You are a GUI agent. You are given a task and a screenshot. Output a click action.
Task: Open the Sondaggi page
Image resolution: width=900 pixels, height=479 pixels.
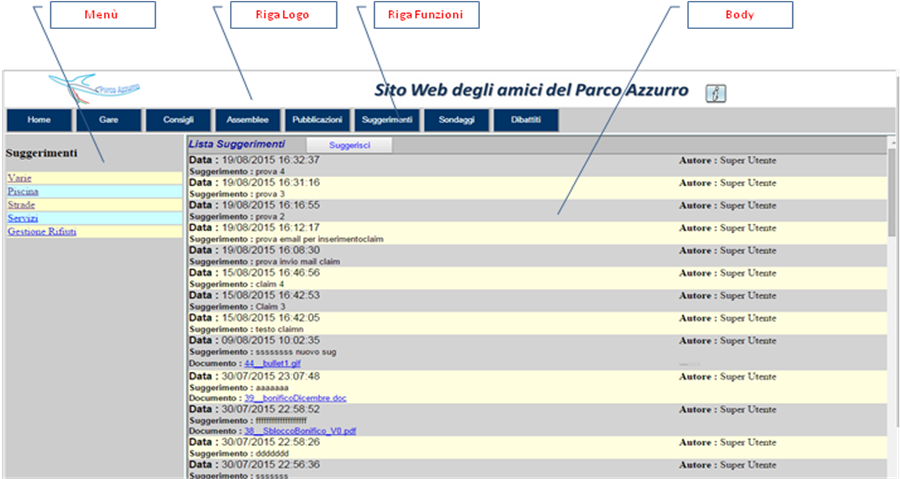[456, 120]
